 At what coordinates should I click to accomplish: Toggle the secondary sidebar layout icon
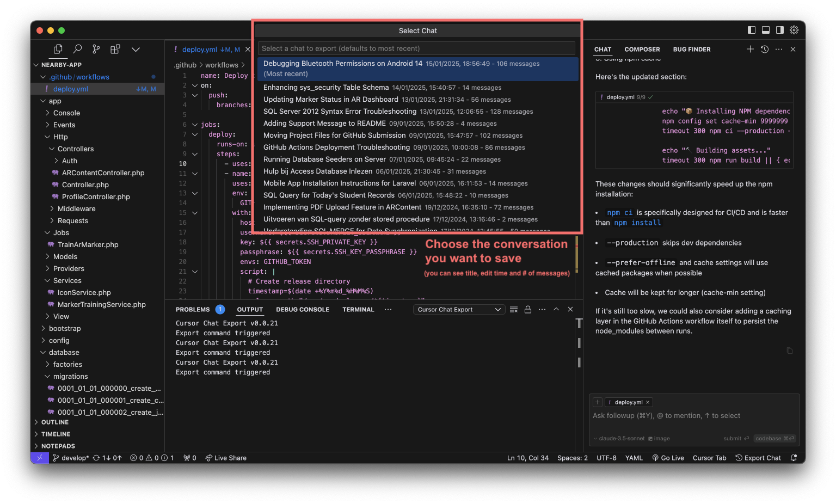(x=780, y=30)
